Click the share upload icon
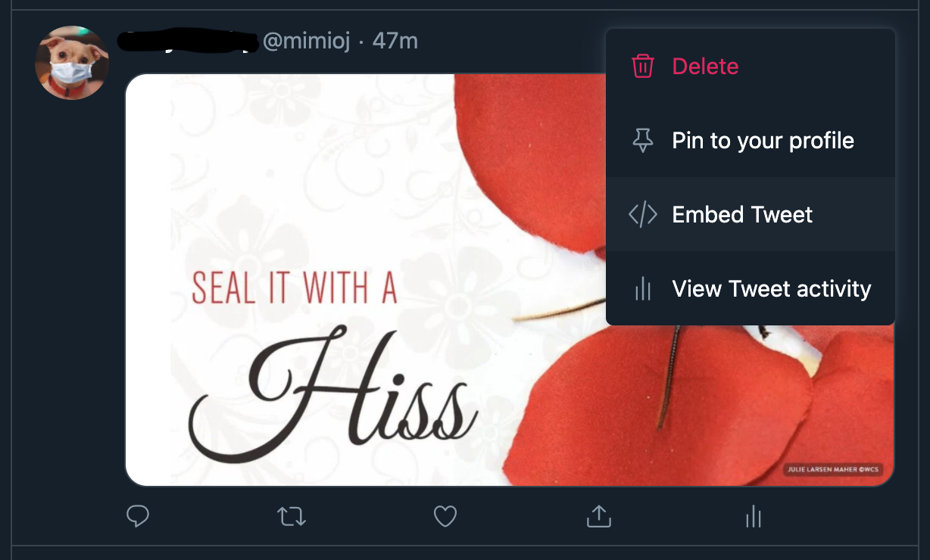This screenshot has width=930, height=560. [598, 517]
